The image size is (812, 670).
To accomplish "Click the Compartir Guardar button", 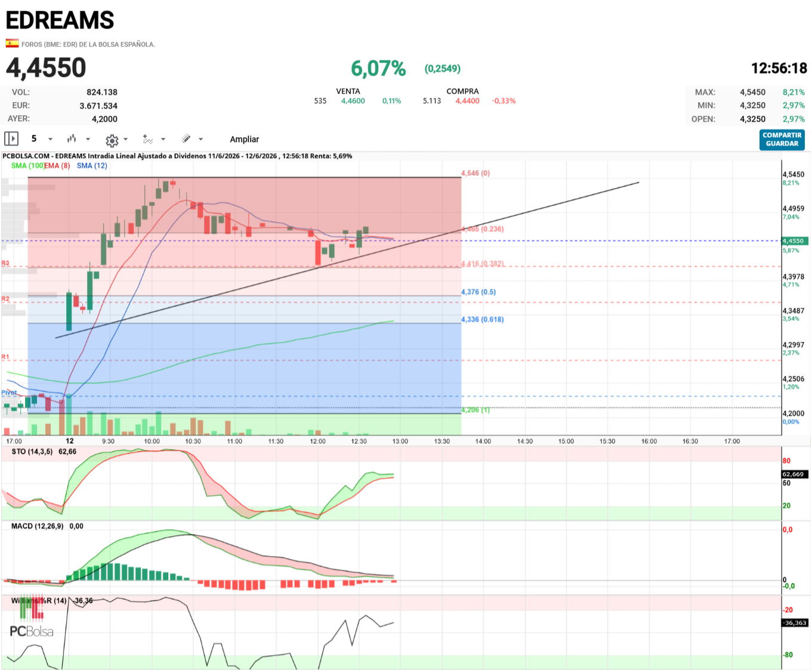I will point(782,140).
